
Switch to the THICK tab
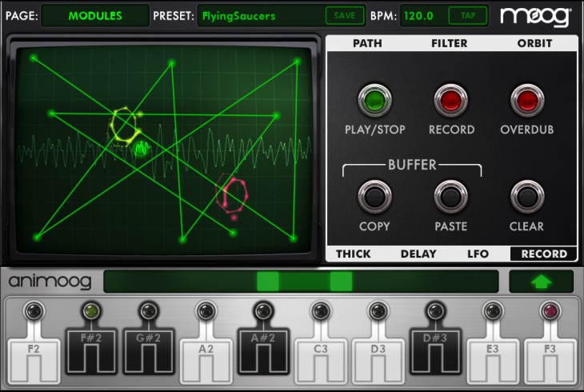pos(354,254)
